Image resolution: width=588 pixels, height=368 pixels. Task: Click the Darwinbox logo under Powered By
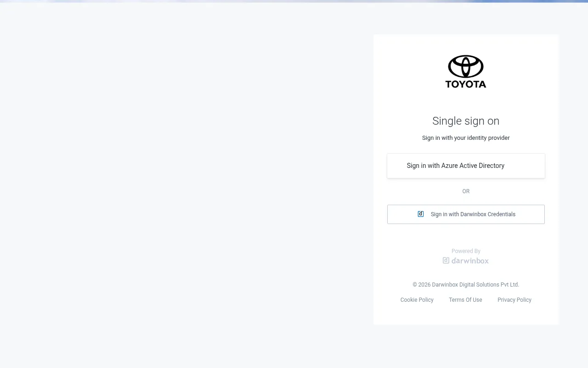(466, 261)
